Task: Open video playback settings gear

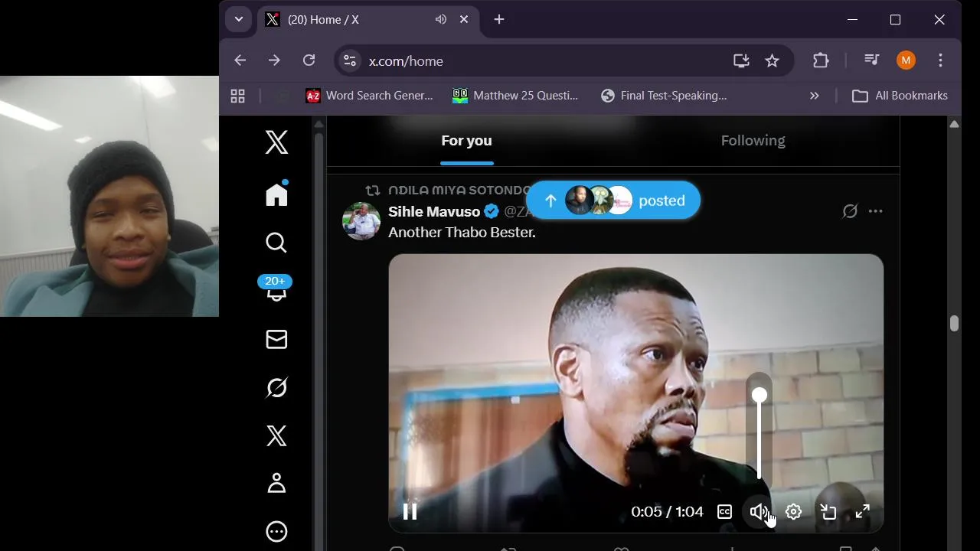Action: pos(793,512)
